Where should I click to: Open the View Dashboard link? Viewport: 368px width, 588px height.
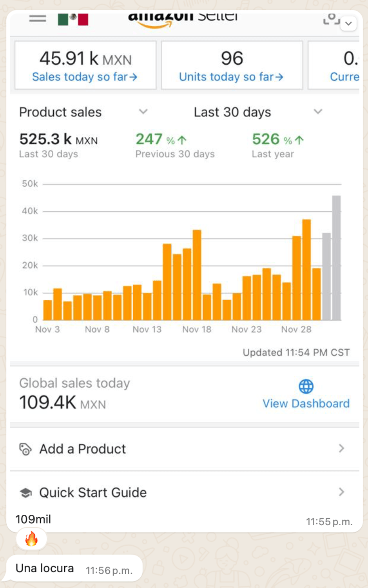click(x=306, y=403)
